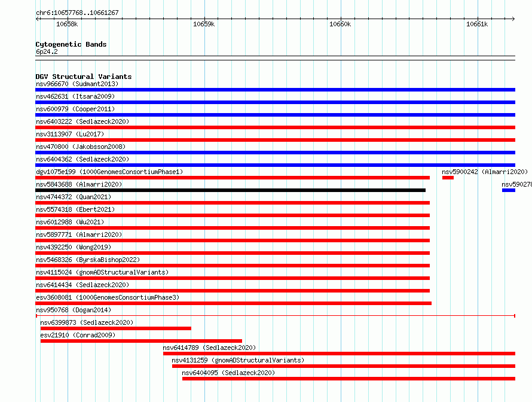Click the esv3608081 red variant bar
The height and width of the screenshot is (402, 532).
(x=234, y=303)
